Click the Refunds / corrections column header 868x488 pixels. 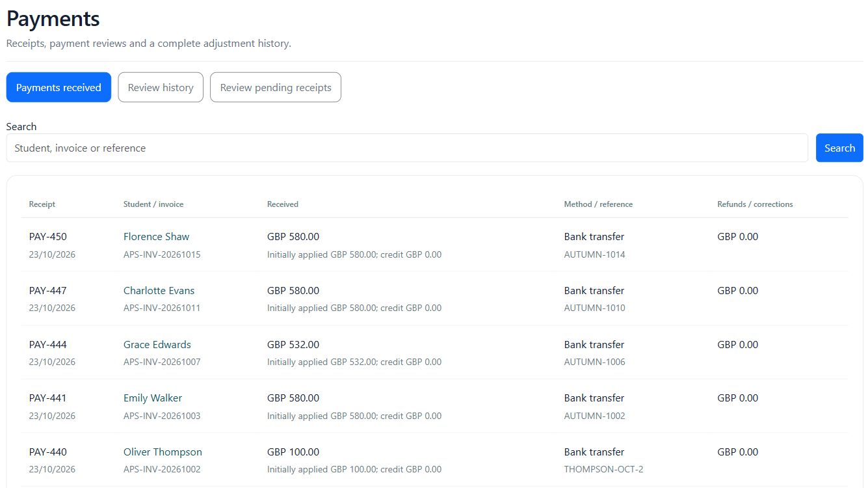(756, 204)
